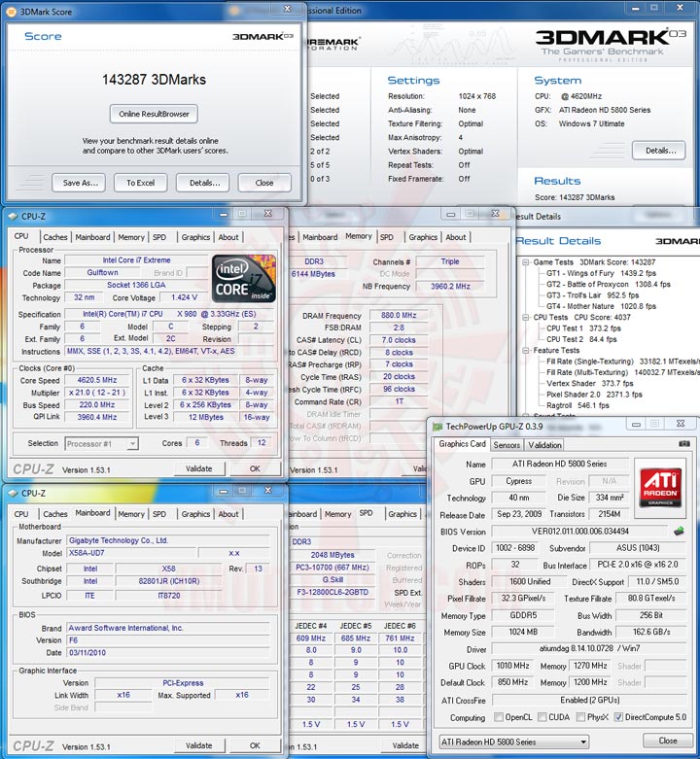Open Mainboard tab in the CPU-Z Processor window
This screenshot has width=700, height=759.
pos(92,237)
